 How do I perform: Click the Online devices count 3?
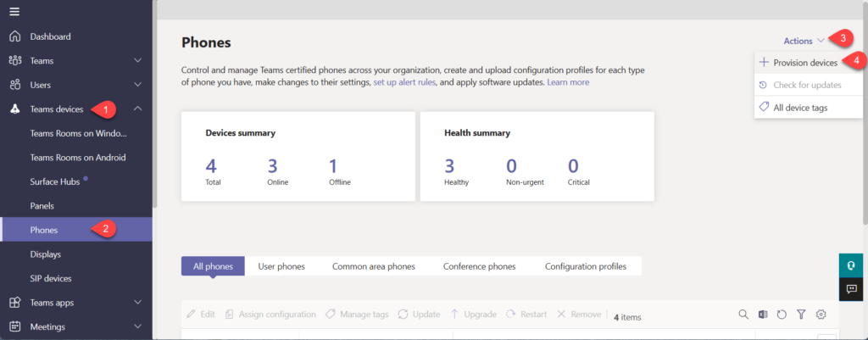click(x=273, y=166)
